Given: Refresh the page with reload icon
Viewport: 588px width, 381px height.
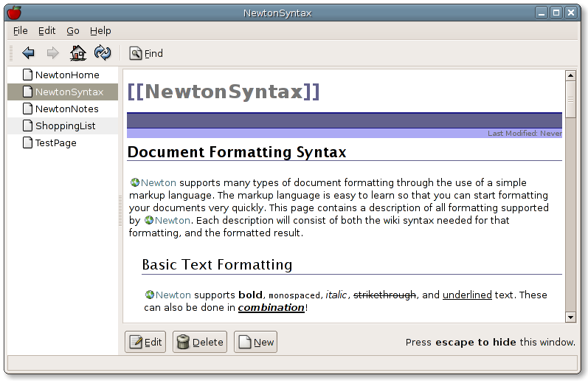Looking at the screenshot, I should click(103, 52).
